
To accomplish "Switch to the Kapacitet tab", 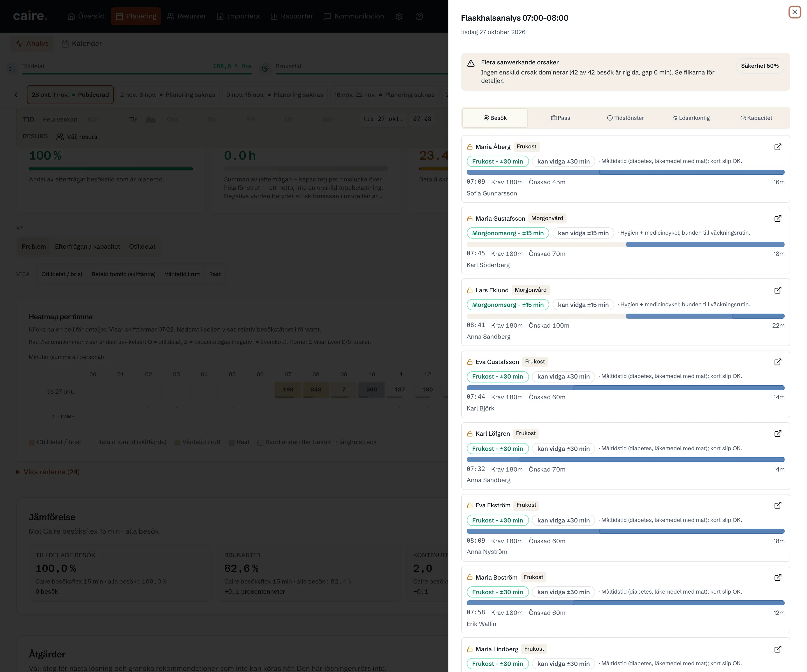I will tap(756, 118).
